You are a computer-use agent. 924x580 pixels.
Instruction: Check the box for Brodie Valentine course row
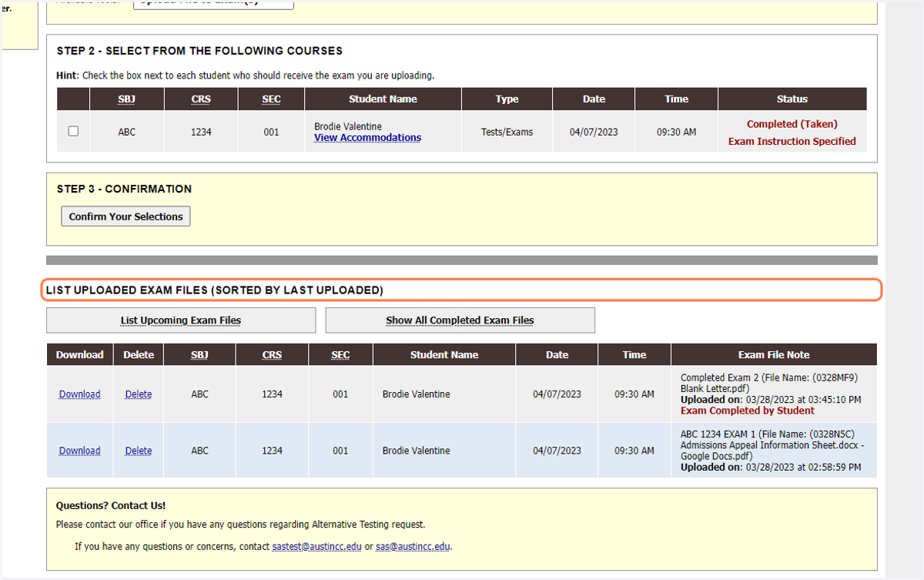coord(73,131)
